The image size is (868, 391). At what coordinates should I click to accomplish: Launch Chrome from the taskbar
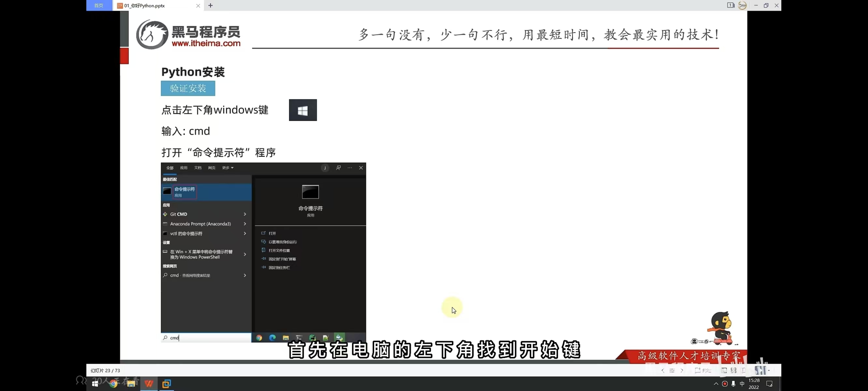pos(114,384)
